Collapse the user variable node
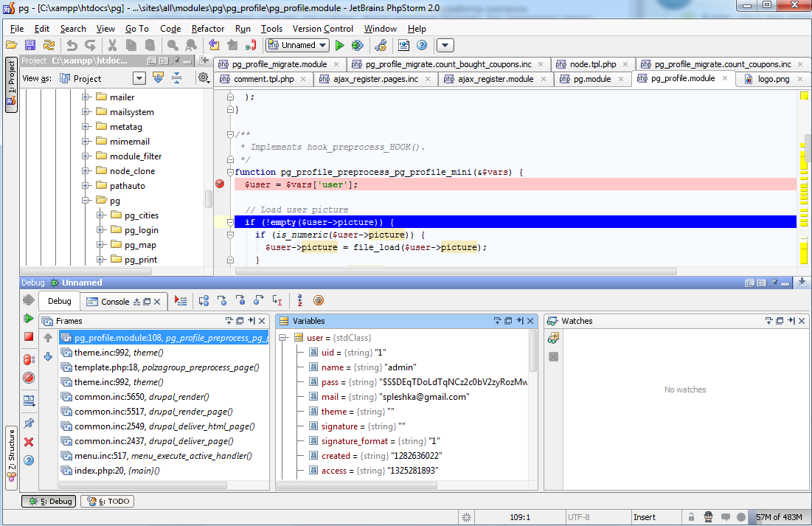Image resolution: width=812 pixels, height=526 pixels. point(283,338)
